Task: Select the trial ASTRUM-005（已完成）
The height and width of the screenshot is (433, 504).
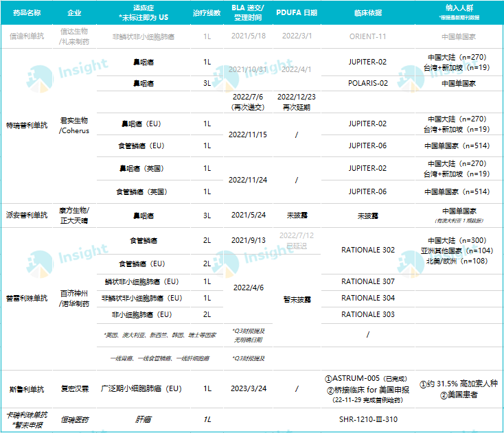Action: click(x=366, y=379)
